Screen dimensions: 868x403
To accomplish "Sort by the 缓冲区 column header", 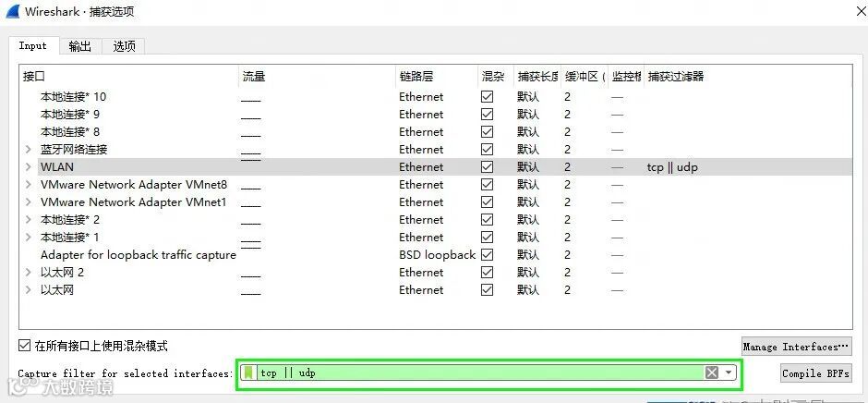I will point(585,77).
